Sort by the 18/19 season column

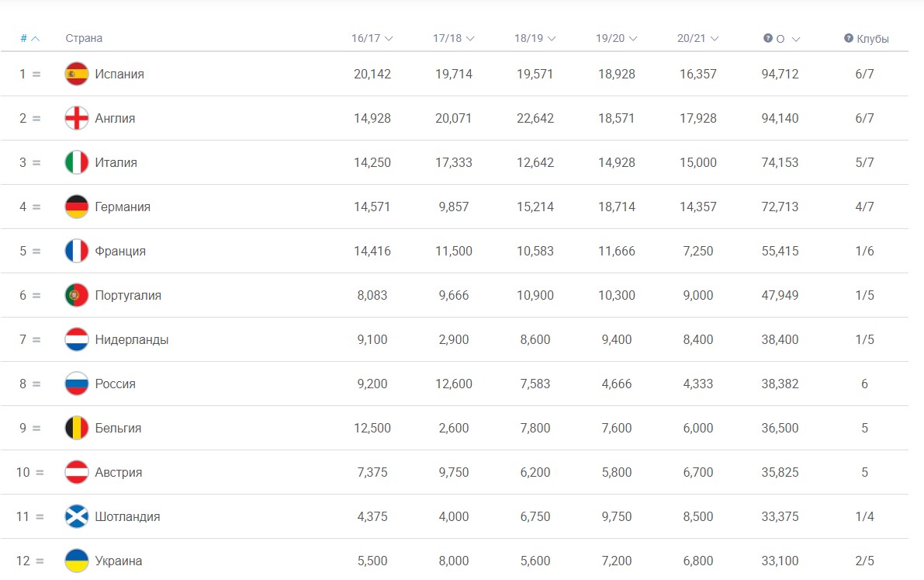point(535,38)
